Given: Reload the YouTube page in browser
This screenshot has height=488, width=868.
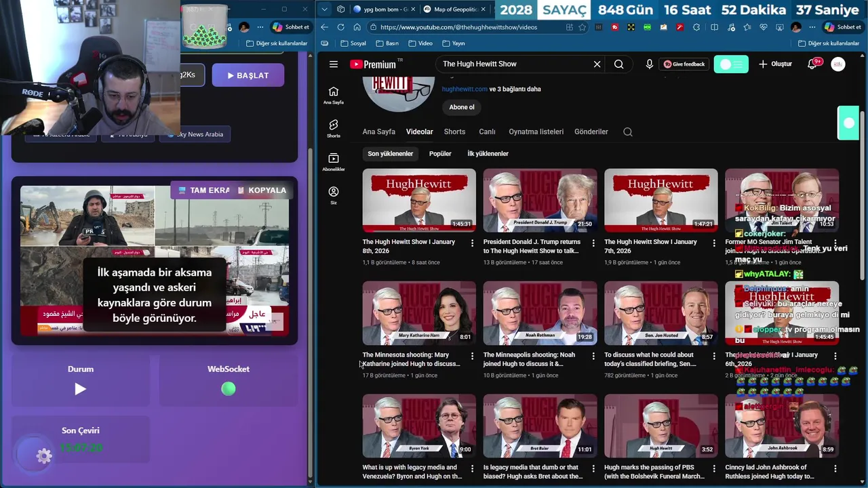Looking at the screenshot, I should pos(340,27).
